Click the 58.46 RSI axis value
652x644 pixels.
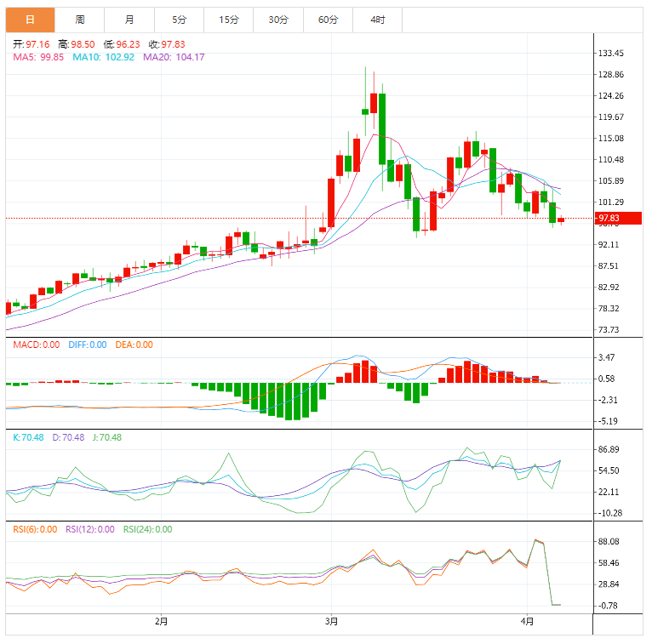(609, 563)
